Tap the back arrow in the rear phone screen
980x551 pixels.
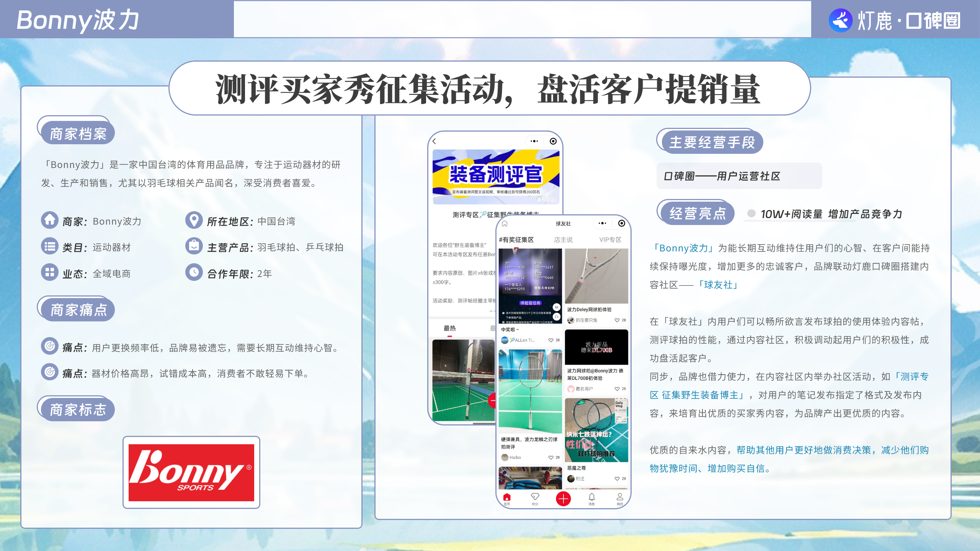(434, 141)
